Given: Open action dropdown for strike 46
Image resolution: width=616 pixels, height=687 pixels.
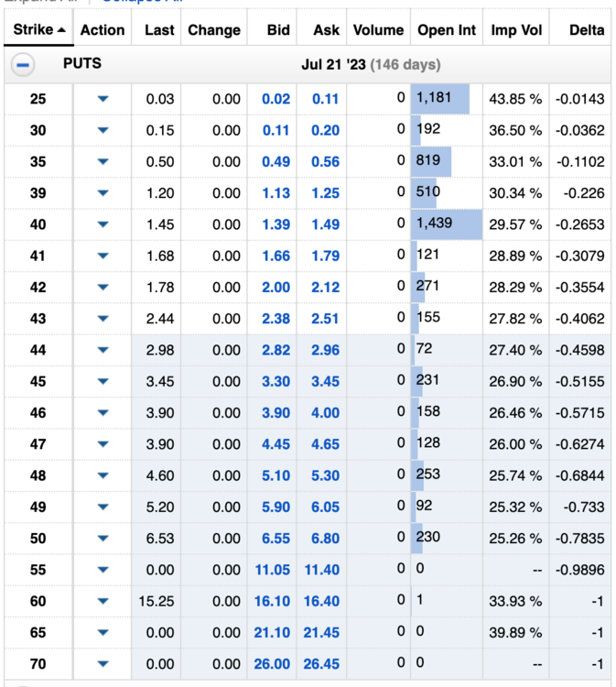Looking at the screenshot, I should pos(103,413).
